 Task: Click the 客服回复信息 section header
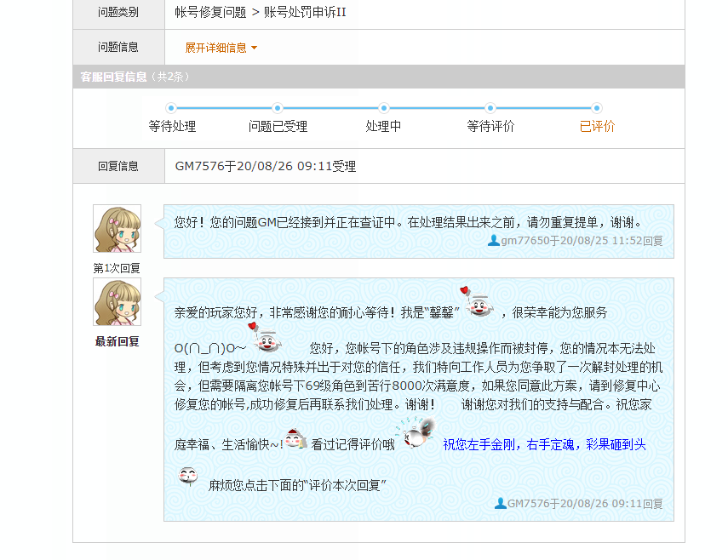point(113,77)
